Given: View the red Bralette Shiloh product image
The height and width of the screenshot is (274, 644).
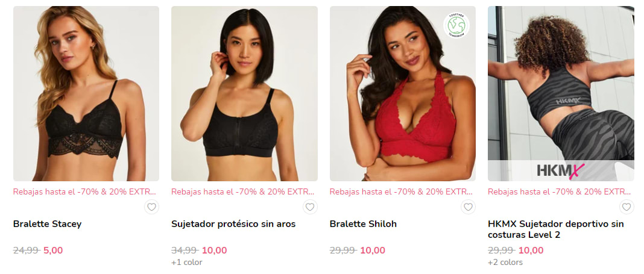Looking at the screenshot, I should [403, 93].
